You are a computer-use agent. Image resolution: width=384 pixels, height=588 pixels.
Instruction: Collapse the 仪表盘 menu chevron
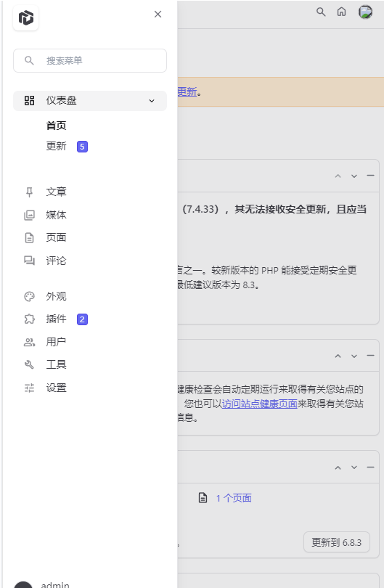pyautogui.click(x=152, y=101)
